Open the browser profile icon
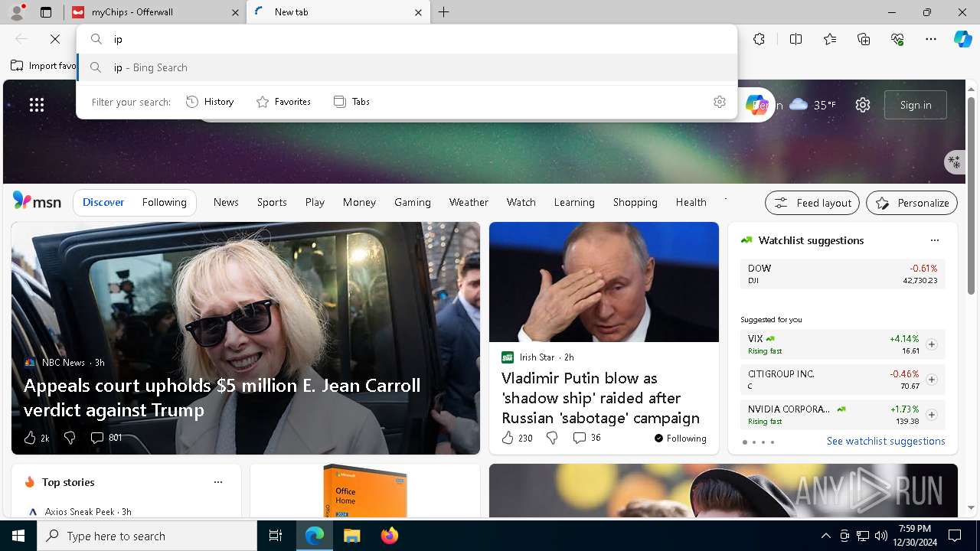980x551 pixels. click(x=16, y=12)
